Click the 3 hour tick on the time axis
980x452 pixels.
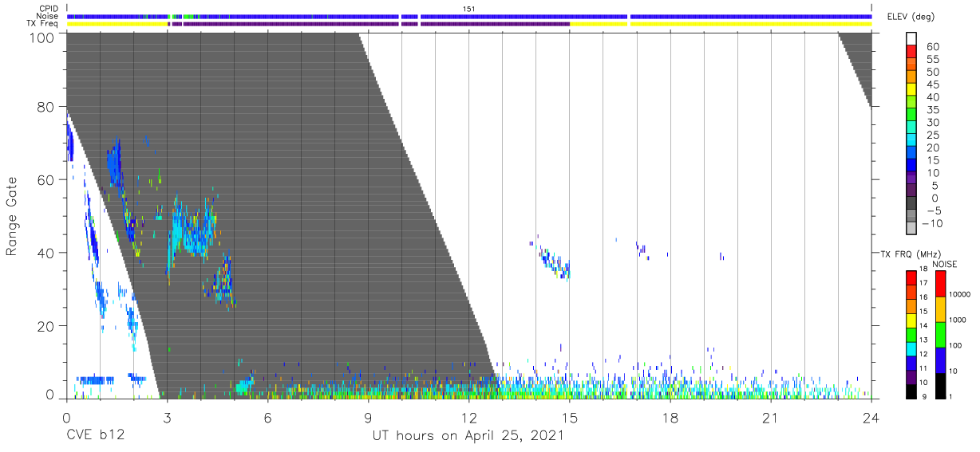pyautogui.click(x=167, y=418)
